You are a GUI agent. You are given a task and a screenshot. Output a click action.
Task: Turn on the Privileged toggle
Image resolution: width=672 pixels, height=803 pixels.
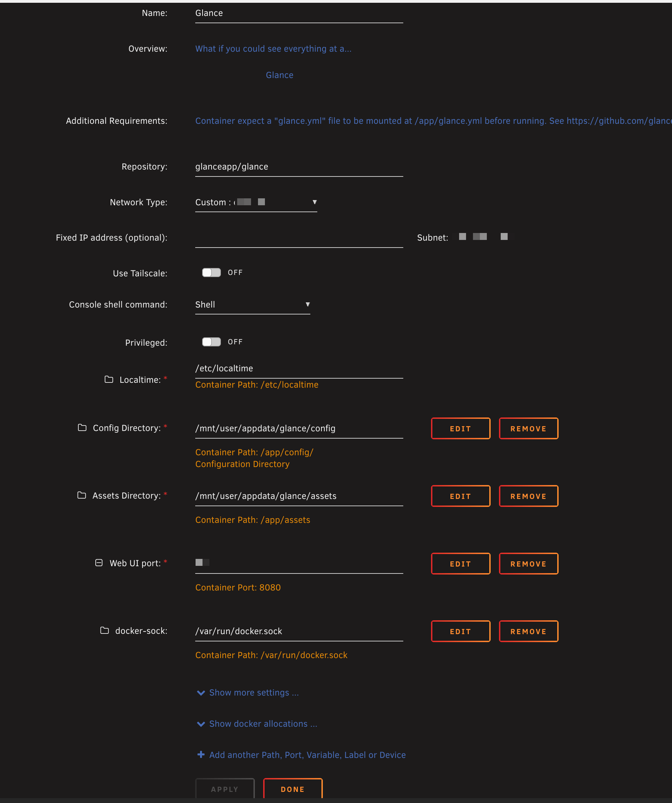coord(212,342)
